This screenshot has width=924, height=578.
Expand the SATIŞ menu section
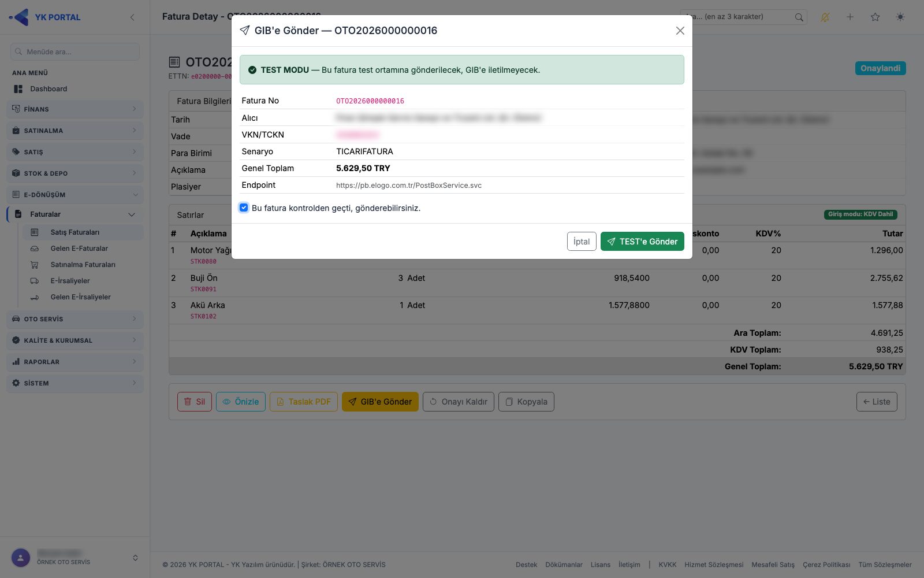click(75, 152)
